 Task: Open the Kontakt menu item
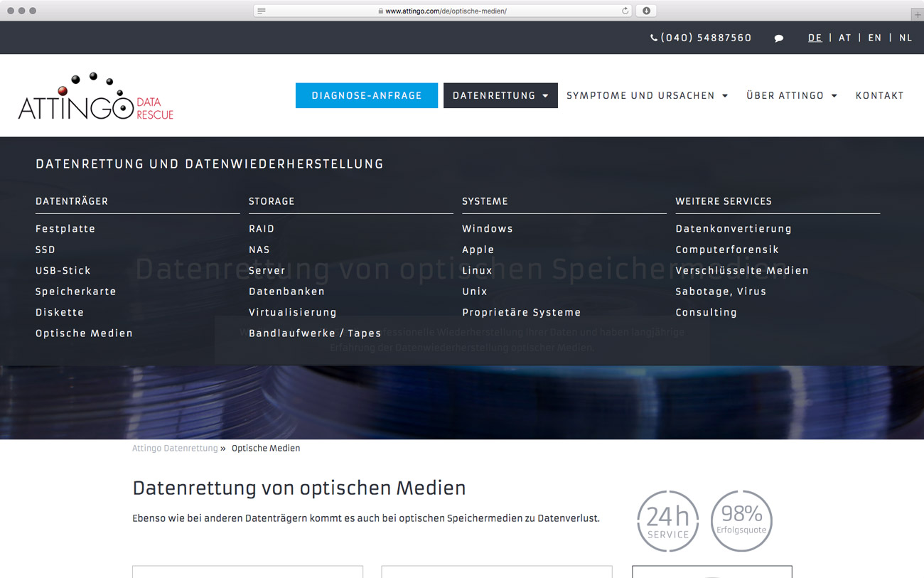[879, 96]
